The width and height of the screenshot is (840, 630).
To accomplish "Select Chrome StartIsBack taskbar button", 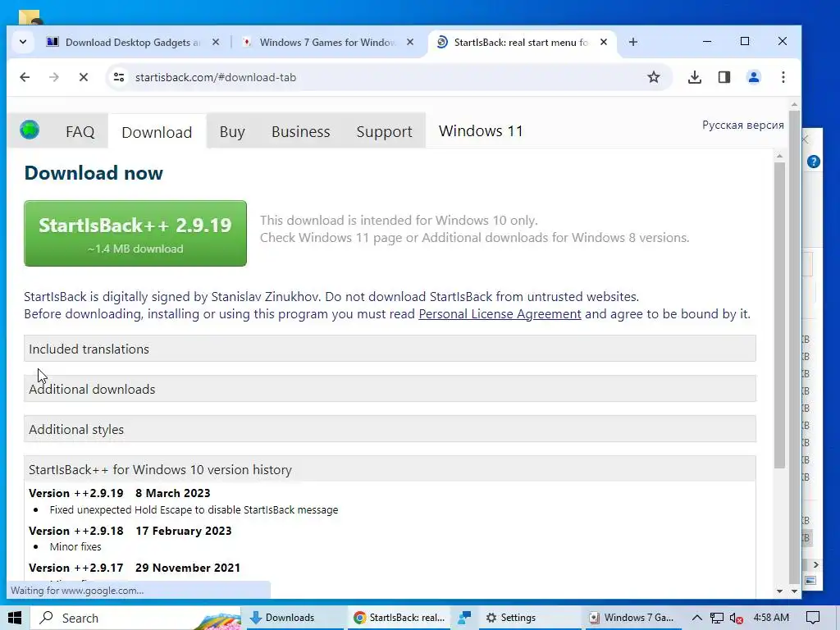I will point(399,618).
